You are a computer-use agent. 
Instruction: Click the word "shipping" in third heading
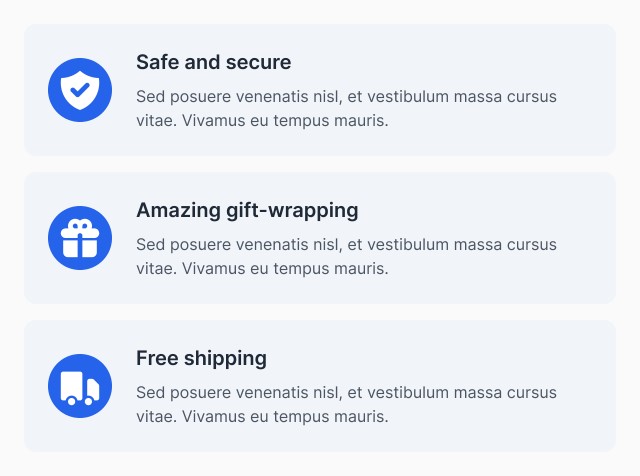point(225,359)
